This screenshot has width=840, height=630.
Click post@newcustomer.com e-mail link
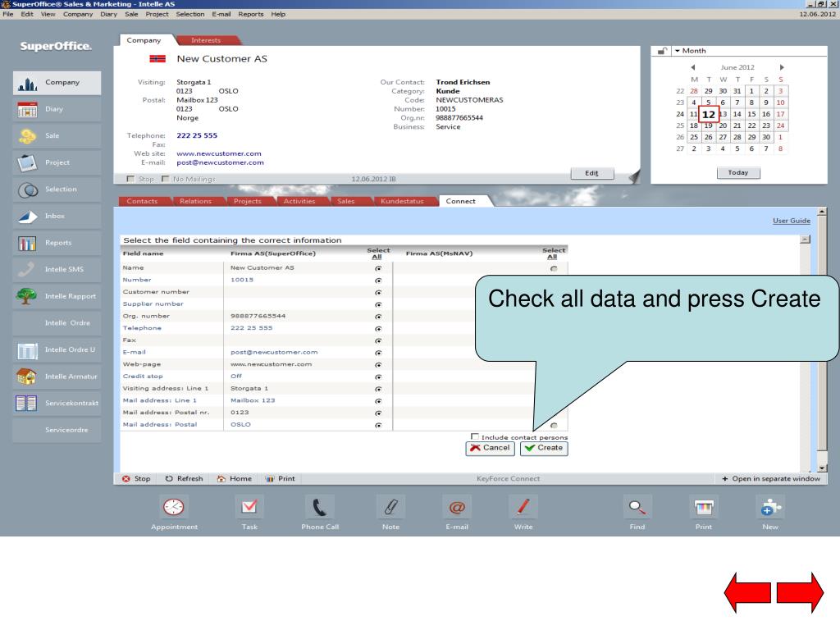coord(220,163)
